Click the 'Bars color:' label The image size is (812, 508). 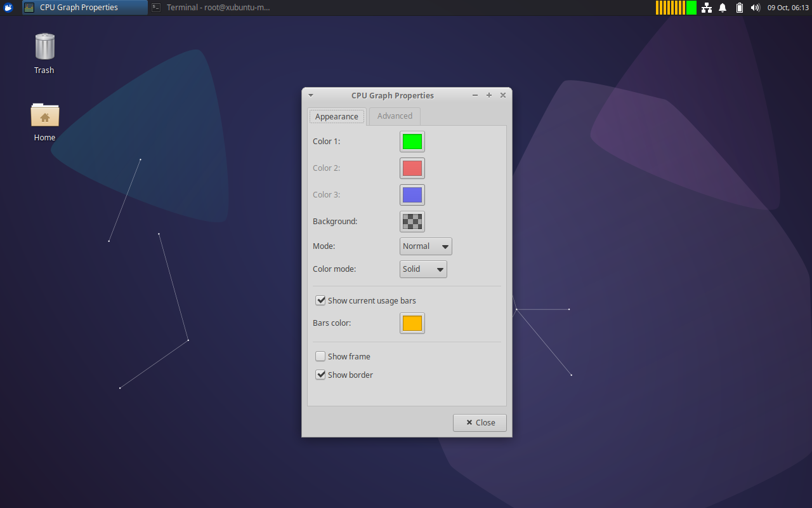click(x=332, y=323)
